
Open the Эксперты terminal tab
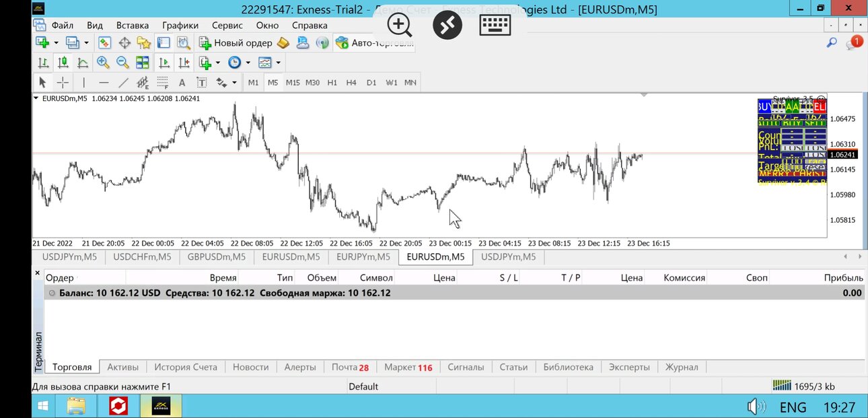click(x=629, y=367)
